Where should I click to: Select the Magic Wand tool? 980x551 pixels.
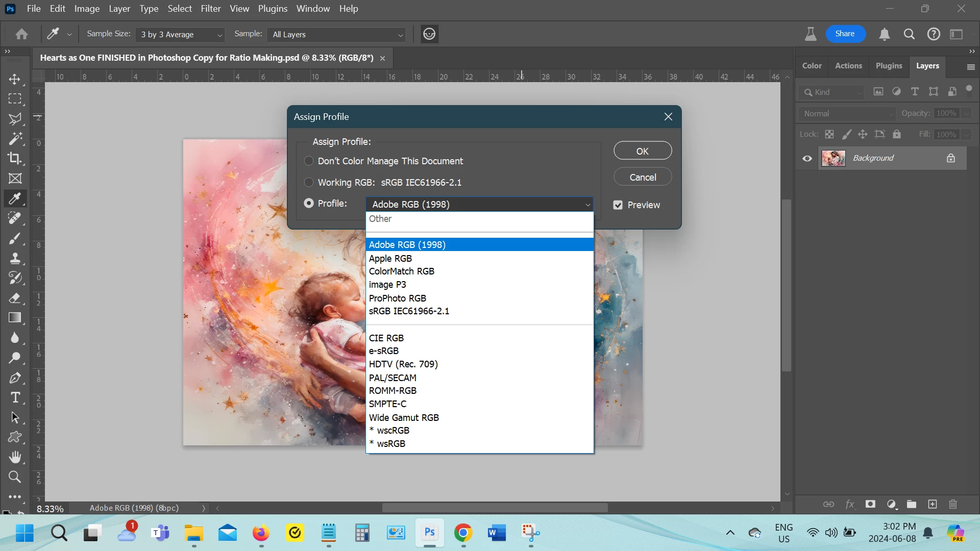click(x=15, y=138)
